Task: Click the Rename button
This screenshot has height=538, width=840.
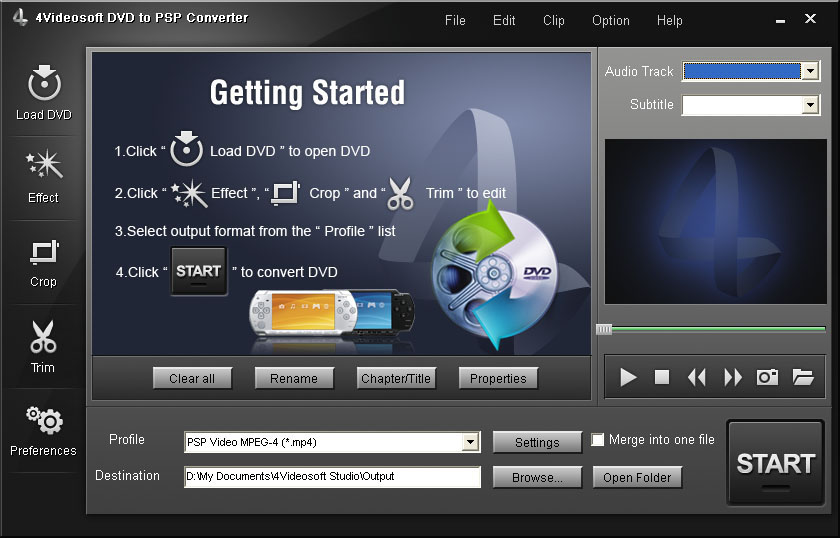Action: 294,378
